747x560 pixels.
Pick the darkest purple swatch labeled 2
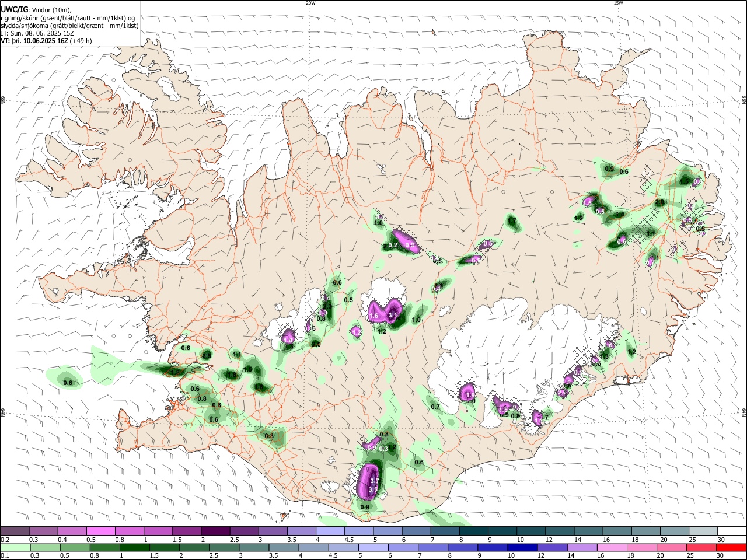tap(215, 531)
